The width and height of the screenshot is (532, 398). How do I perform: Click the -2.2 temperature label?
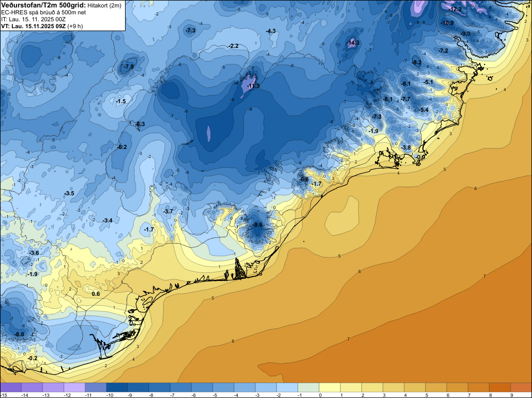(x=234, y=46)
